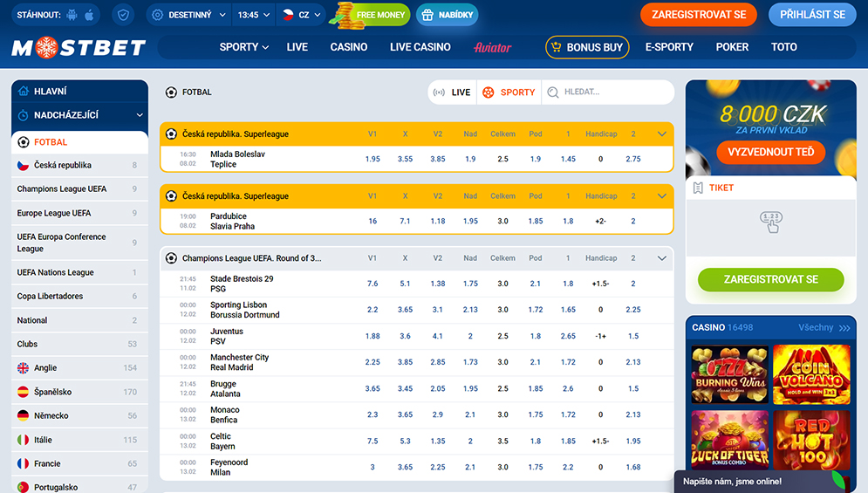
Task: Click the Apple iOS download icon
Action: tap(90, 15)
